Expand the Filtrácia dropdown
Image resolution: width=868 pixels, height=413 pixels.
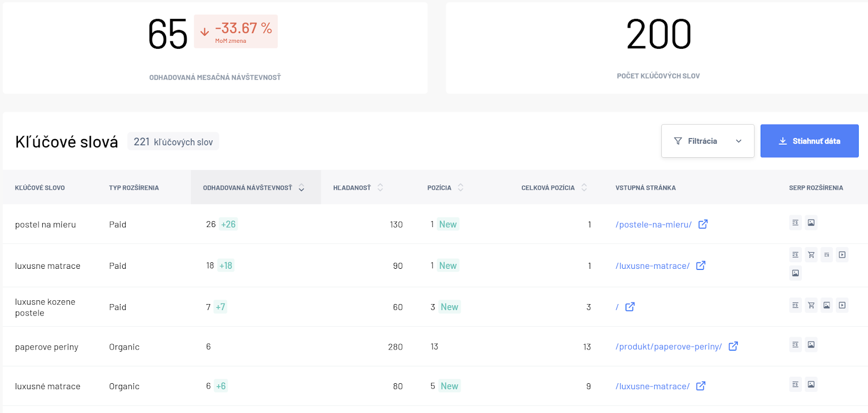pyautogui.click(x=707, y=141)
